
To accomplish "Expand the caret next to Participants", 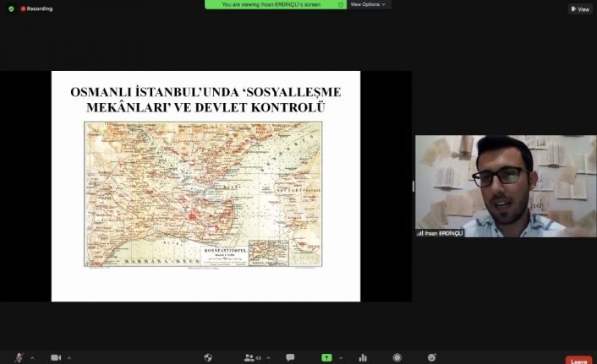I will 268,358.
